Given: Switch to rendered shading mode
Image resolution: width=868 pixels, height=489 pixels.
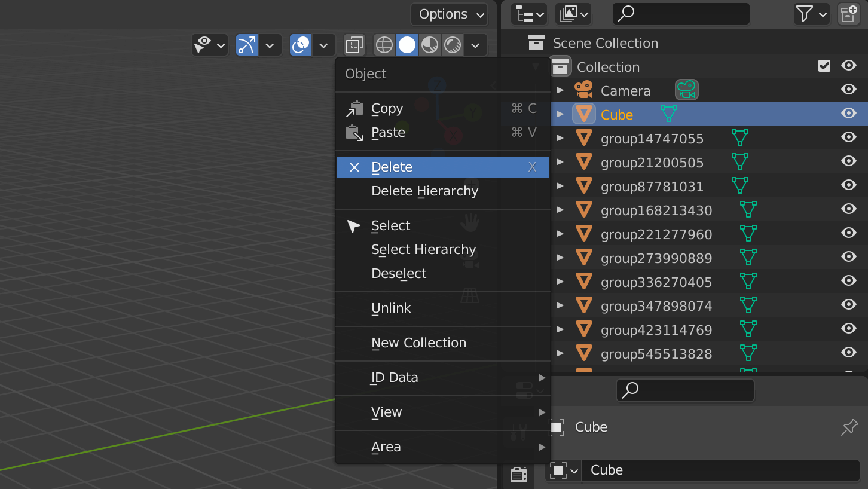Looking at the screenshot, I should click(x=453, y=45).
